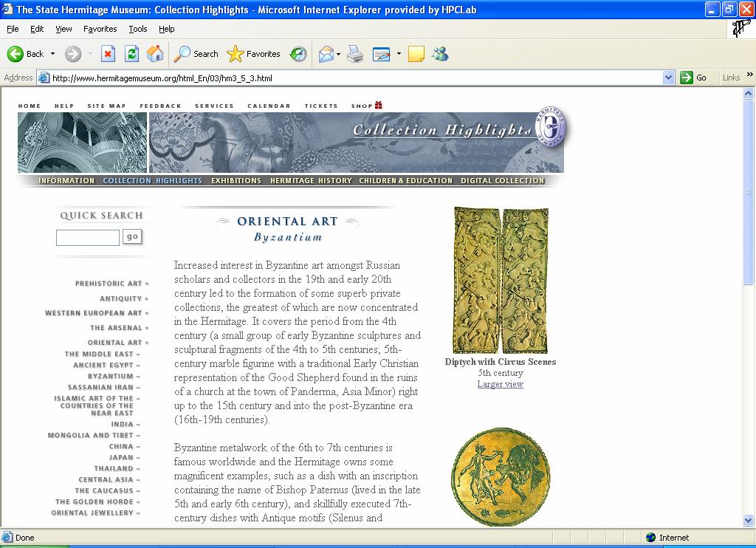Viewport: 756px width, 548px height.
Task: Click the vertical scrollbar up arrow
Action: click(x=749, y=94)
